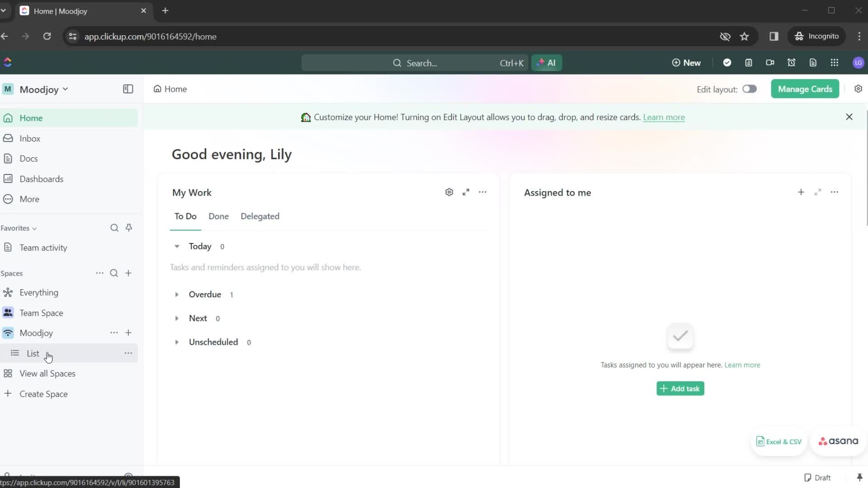Select the Everything space icon
Viewport: 868px width, 488px height.
click(x=8, y=292)
